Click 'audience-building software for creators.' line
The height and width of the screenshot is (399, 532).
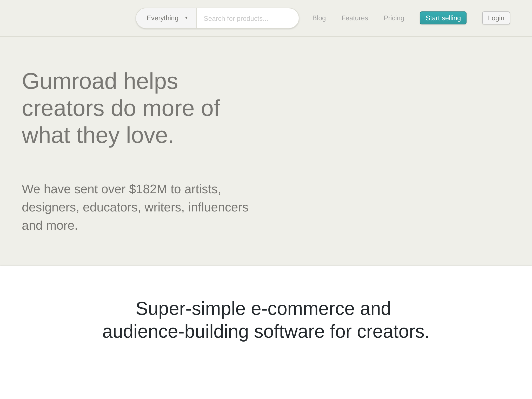(x=266, y=332)
